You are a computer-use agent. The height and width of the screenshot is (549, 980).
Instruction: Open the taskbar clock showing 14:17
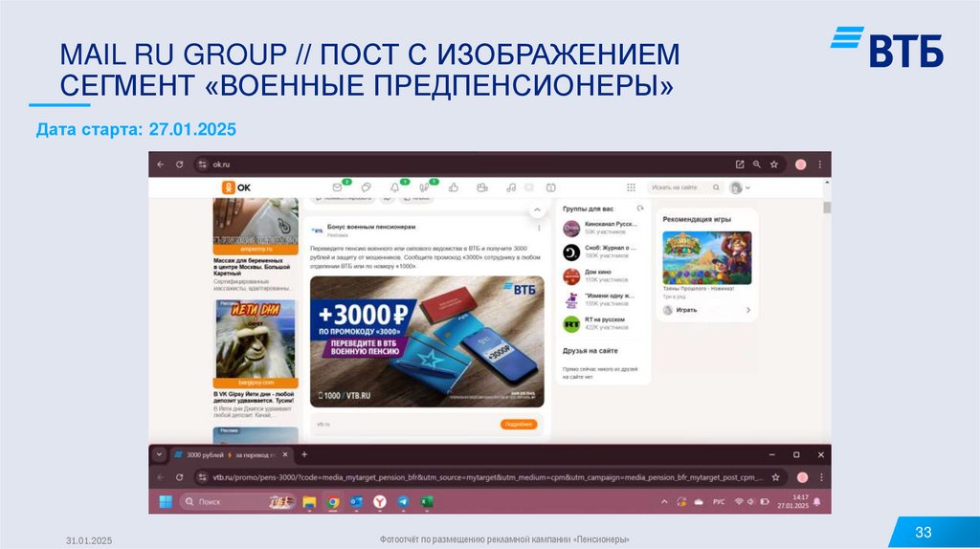click(x=792, y=501)
